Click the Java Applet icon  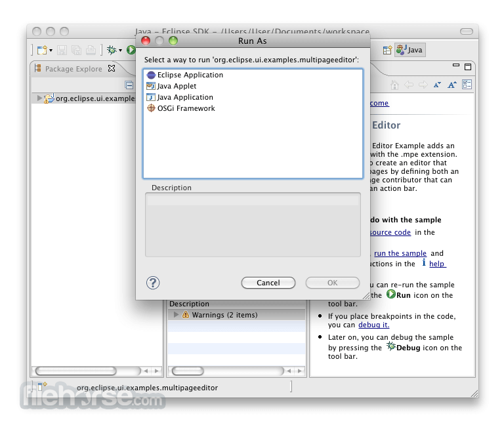click(151, 86)
